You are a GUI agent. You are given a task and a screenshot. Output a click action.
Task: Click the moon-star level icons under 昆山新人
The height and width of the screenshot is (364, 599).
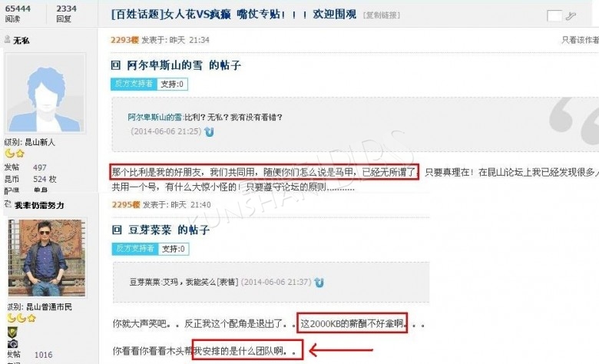coord(15,154)
